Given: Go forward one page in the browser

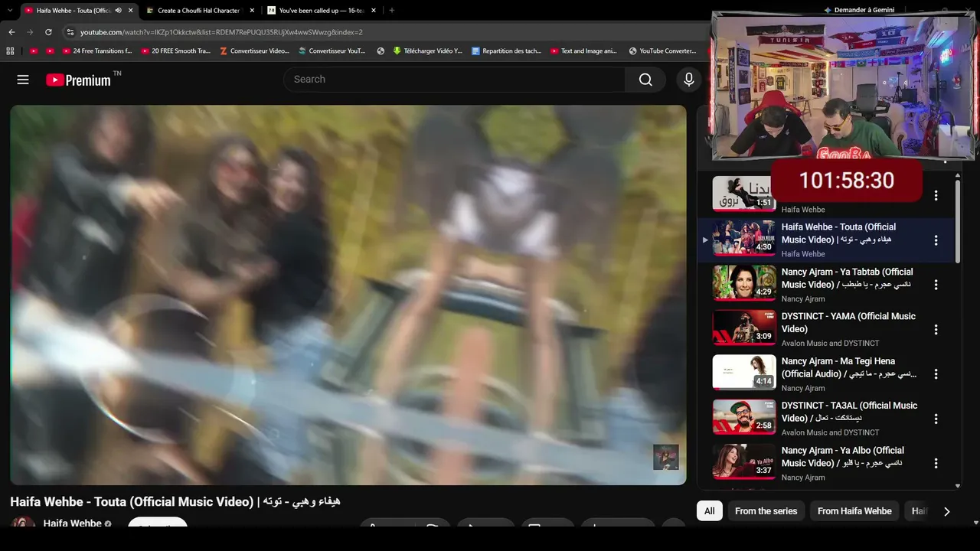Looking at the screenshot, I should 30,32.
